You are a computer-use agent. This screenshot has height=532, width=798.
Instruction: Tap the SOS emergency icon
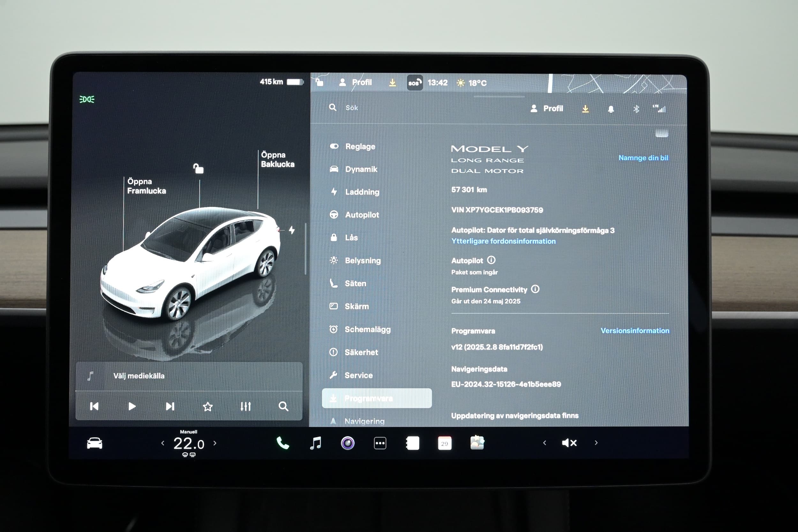(x=415, y=82)
